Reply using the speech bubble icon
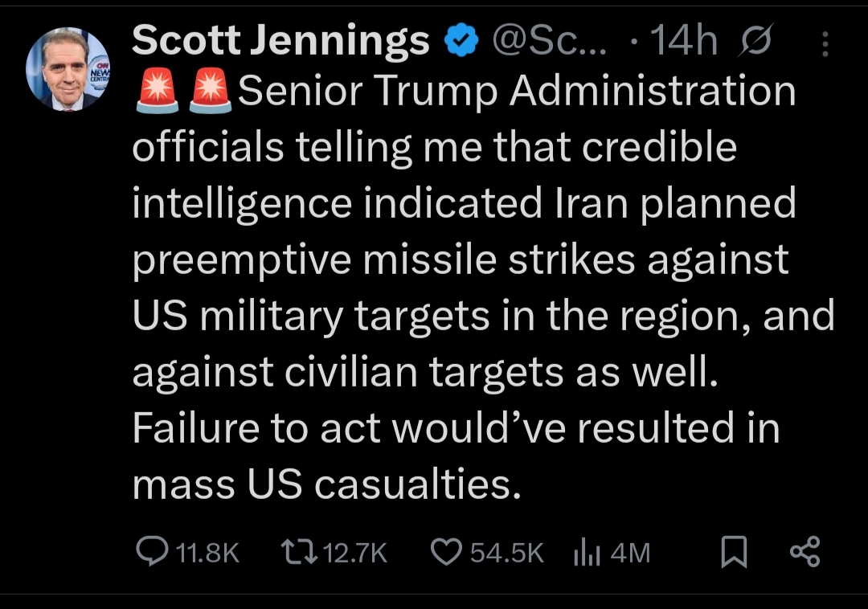The width and height of the screenshot is (868, 609). [151, 551]
